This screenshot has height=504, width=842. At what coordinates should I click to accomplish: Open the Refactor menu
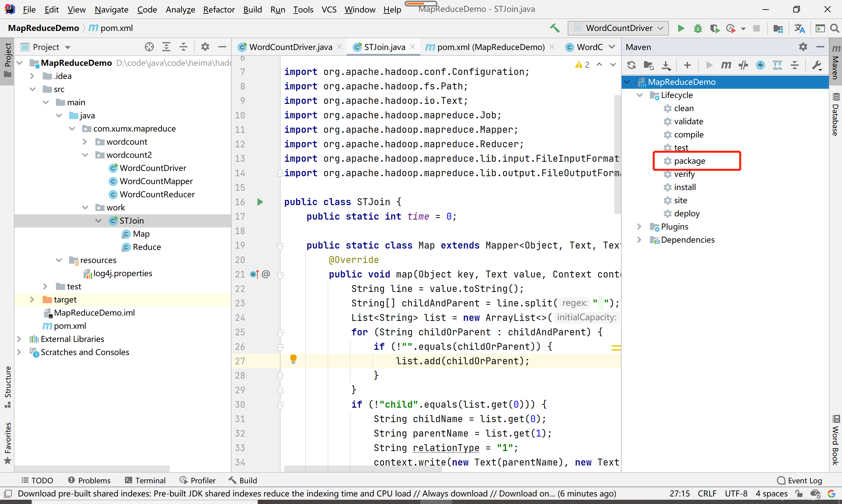click(219, 10)
